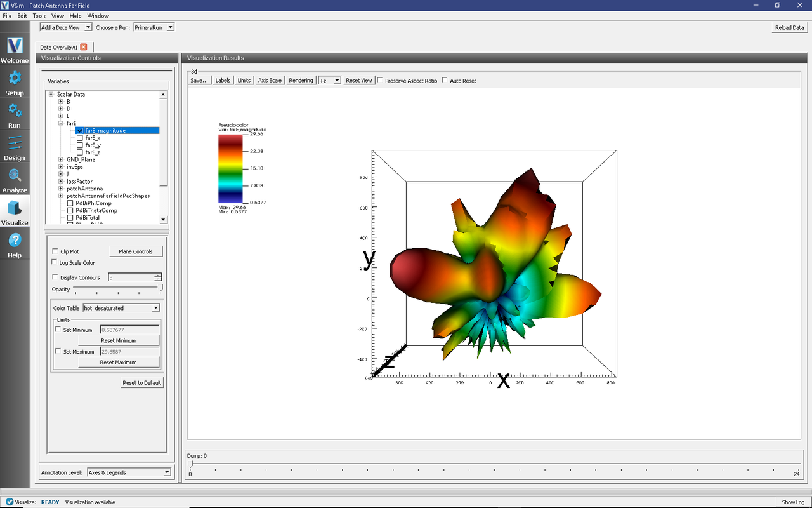This screenshot has width=812, height=508.
Task: Check the farE_y variable
Action: point(80,145)
